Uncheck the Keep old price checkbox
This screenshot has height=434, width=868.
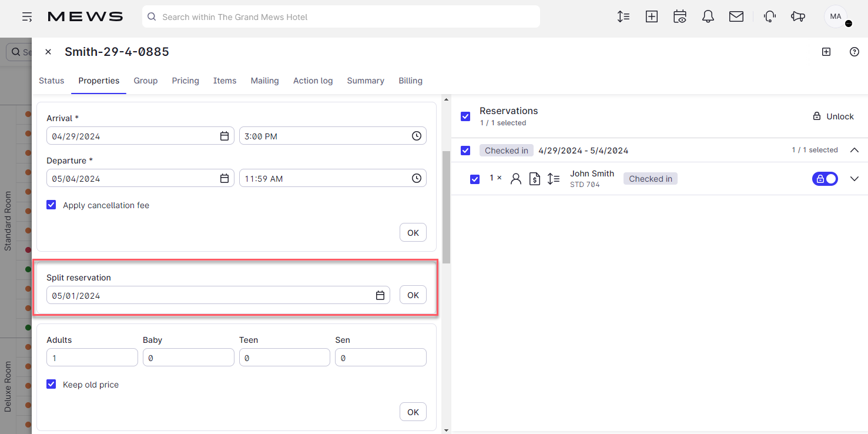(52, 385)
